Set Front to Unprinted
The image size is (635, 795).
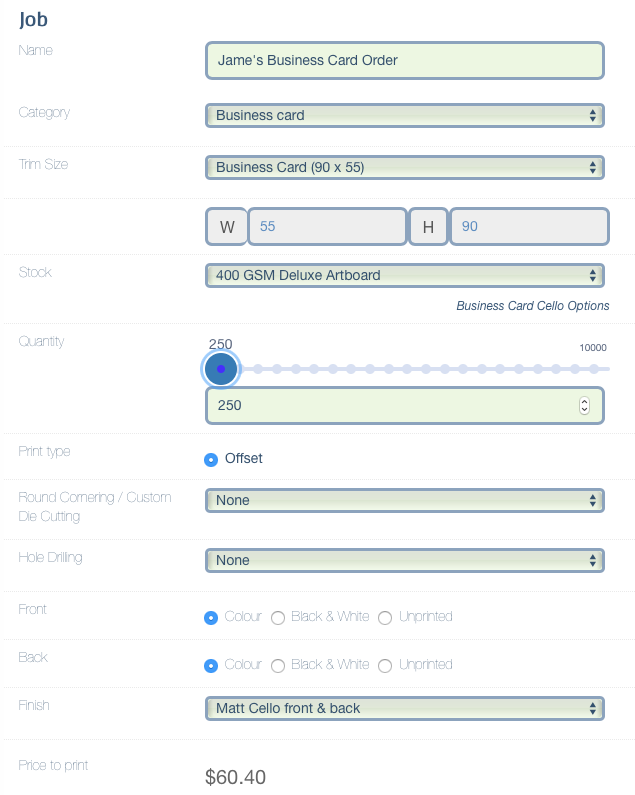[385, 617]
